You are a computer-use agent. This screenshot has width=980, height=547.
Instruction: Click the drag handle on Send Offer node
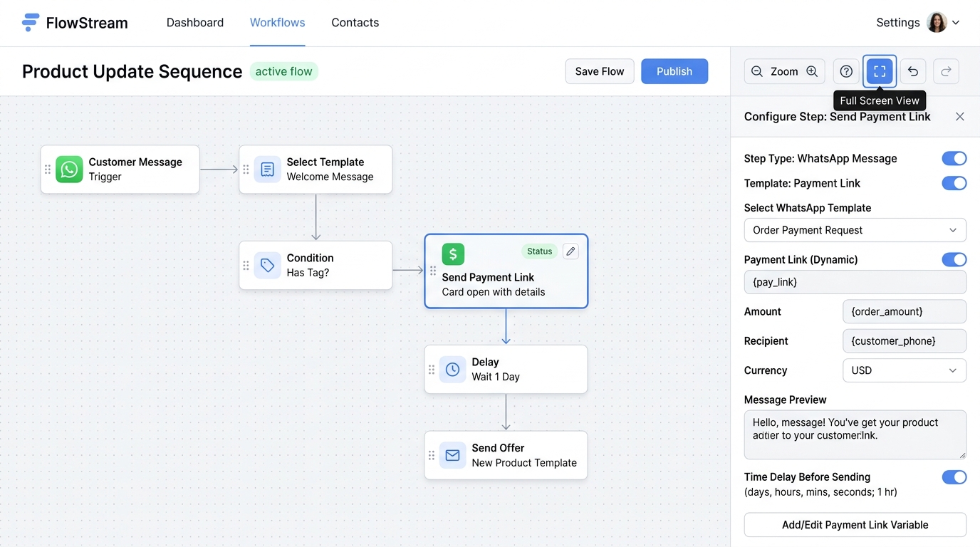pyautogui.click(x=432, y=455)
